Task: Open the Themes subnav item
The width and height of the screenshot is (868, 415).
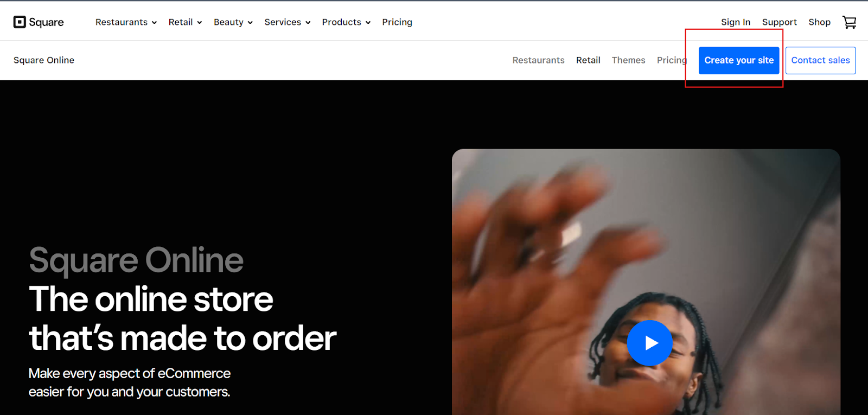Action: point(628,60)
